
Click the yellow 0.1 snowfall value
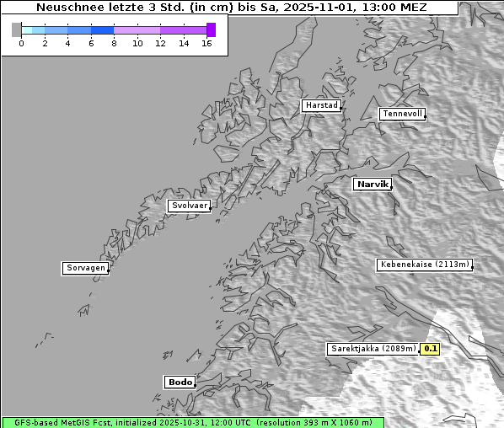tap(430, 349)
